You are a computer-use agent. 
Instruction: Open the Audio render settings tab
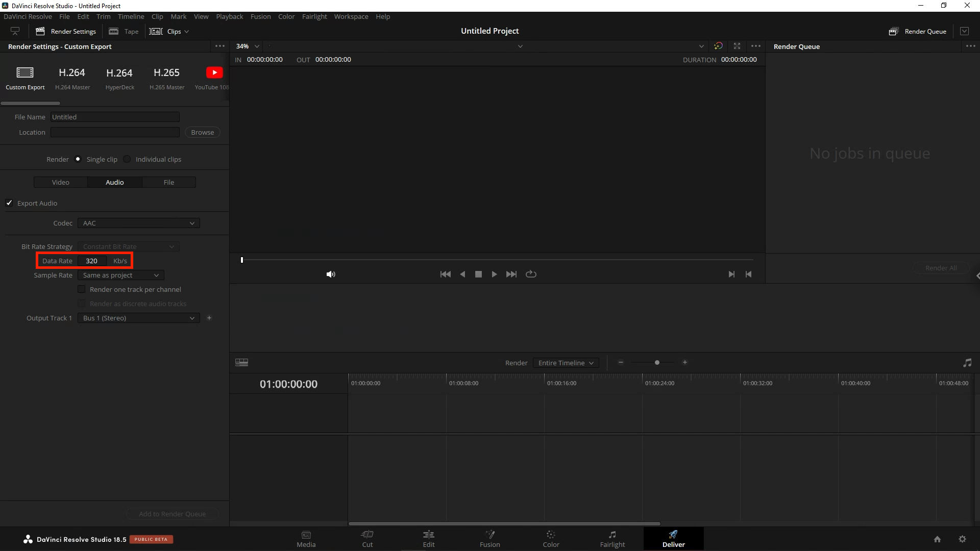pyautogui.click(x=114, y=182)
